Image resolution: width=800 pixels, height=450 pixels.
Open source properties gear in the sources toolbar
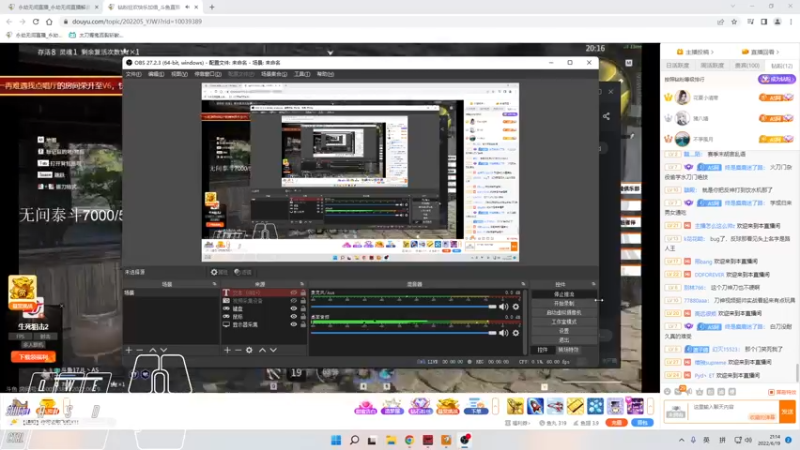pyautogui.click(x=249, y=350)
